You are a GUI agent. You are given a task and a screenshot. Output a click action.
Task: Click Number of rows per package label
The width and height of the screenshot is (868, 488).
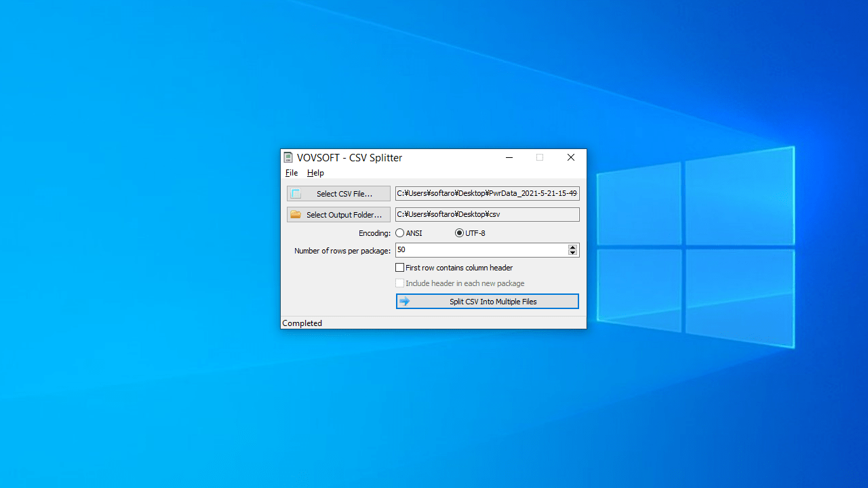pos(342,251)
